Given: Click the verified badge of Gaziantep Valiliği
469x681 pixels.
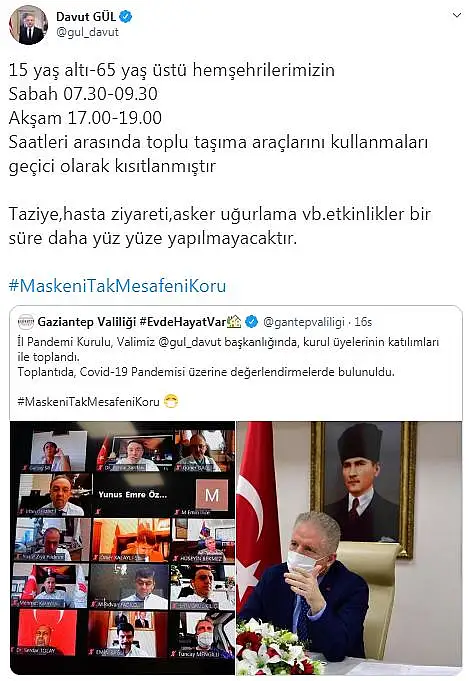Looking at the screenshot, I should coord(251,322).
